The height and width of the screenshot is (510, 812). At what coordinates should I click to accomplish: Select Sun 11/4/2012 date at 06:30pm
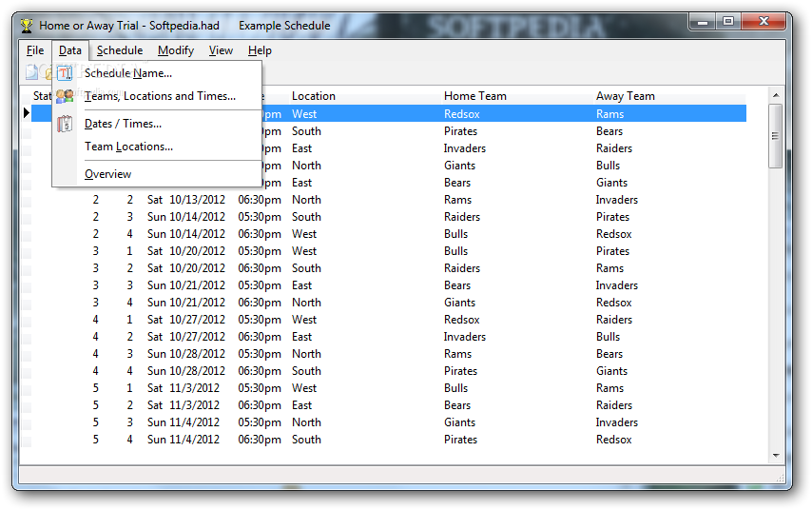click(x=184, y=439)
